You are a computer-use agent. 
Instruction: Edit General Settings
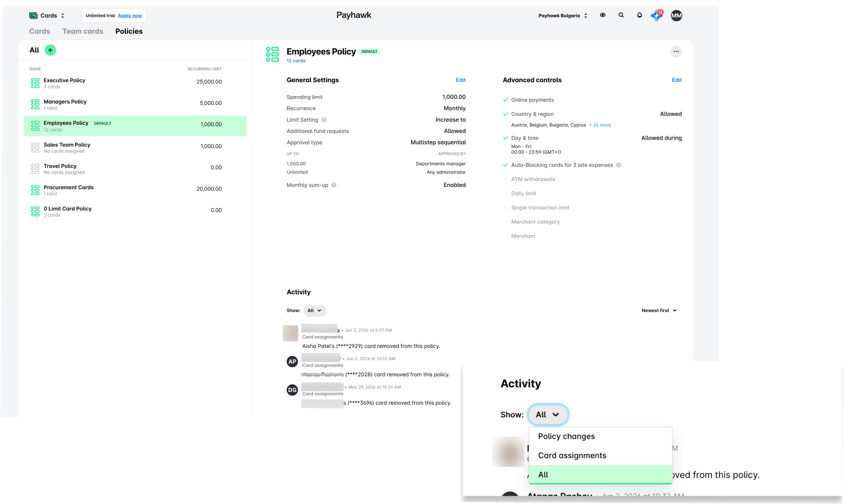point(461,80)
